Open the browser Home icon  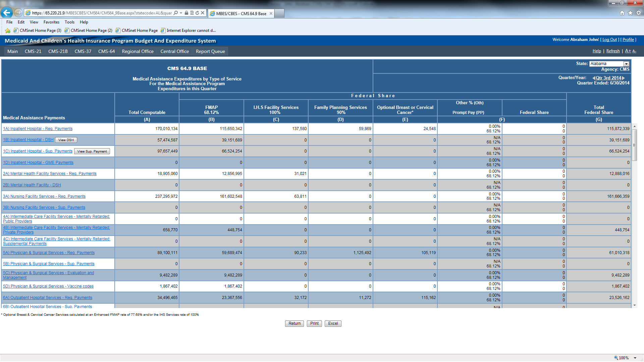point(622,13)
